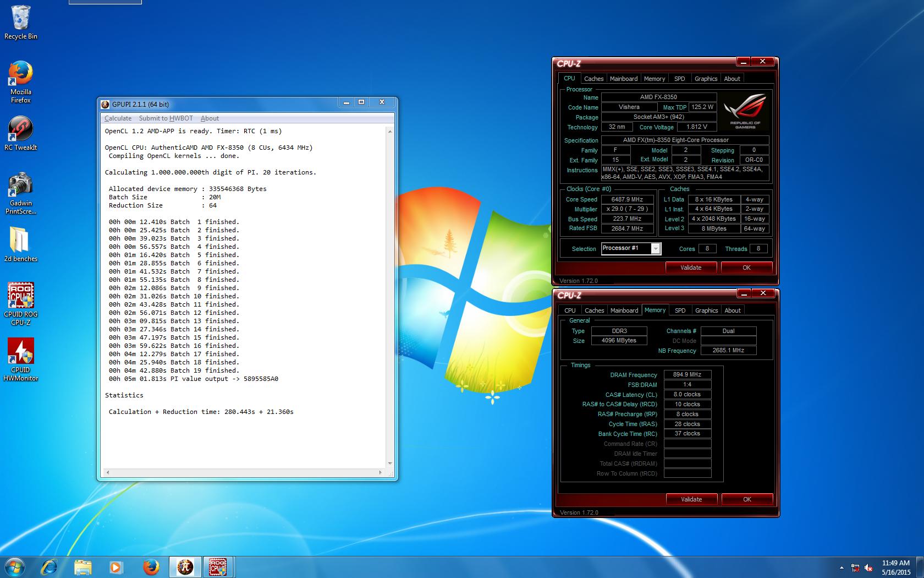
Task: Launch the CPUID ROG CPU-Z desktop shortcut
Action: (x=21, y=304)
